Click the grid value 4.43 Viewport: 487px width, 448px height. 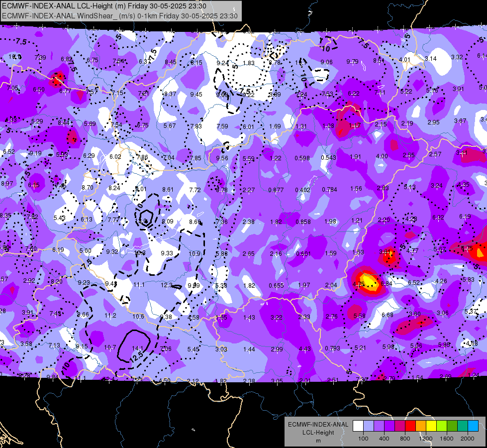pos(304,349)
